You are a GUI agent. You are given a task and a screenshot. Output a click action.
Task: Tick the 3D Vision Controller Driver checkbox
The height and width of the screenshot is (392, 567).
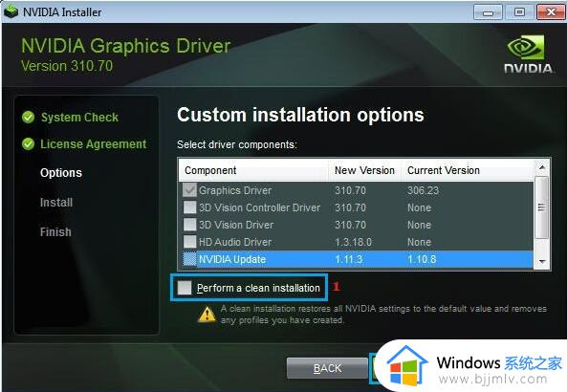190,207
